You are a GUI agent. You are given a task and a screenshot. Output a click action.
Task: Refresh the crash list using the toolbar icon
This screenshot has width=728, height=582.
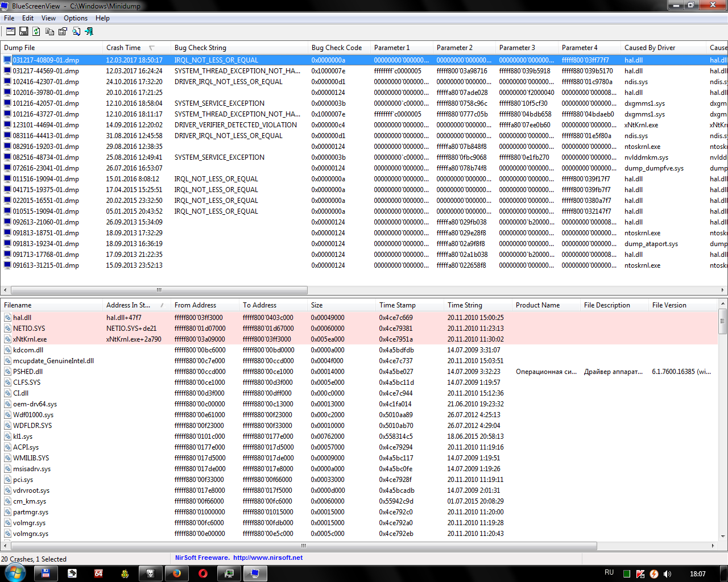coord(36,31)
